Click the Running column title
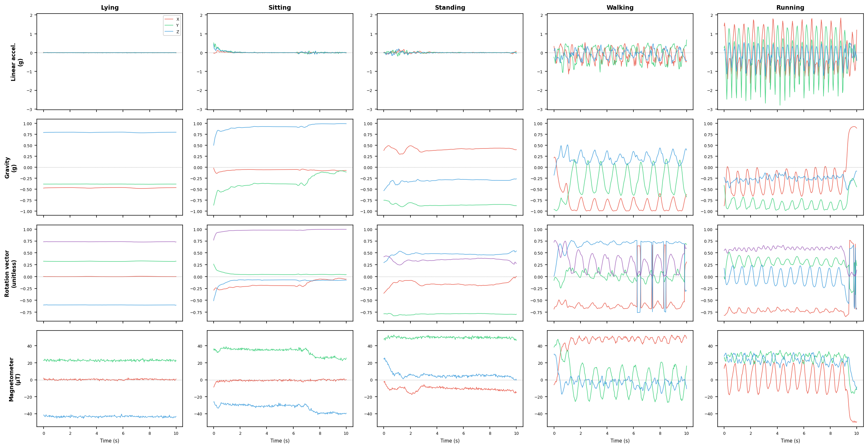The image size is (868, 448). pyautogui.click(x=790, y=7)
